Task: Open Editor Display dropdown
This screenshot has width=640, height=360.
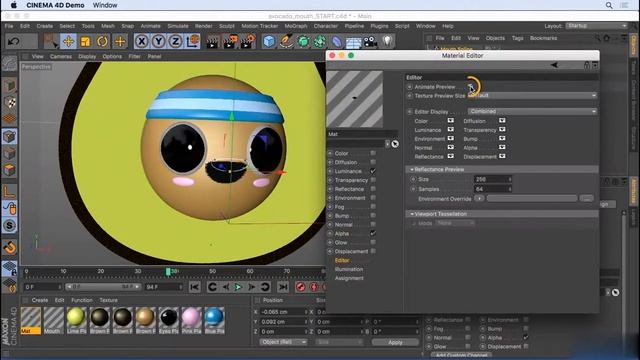Action: [x=532, y=111]
